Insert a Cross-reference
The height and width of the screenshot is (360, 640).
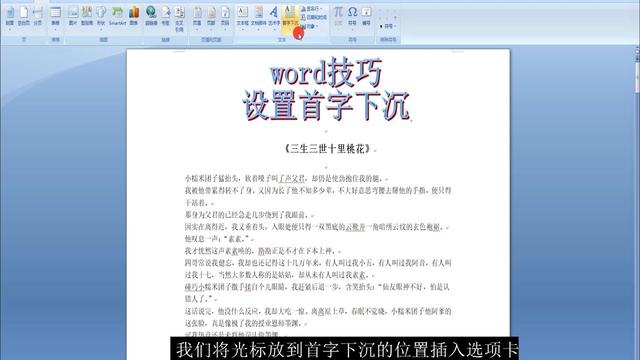(179, 20)
